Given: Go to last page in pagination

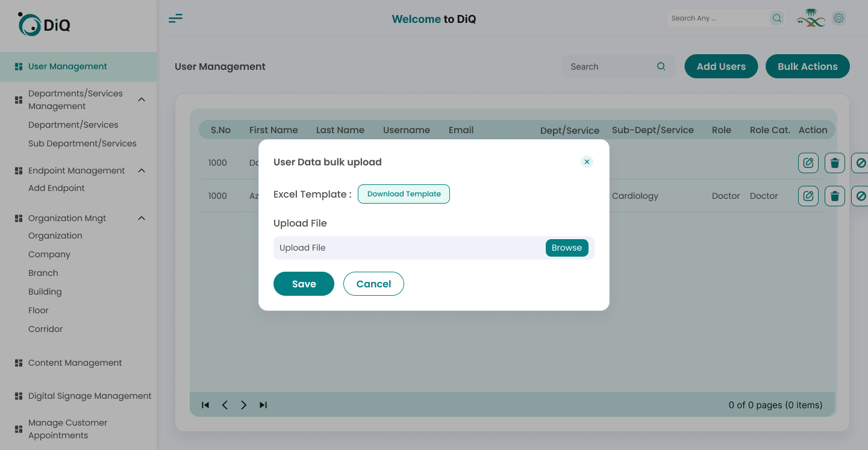Looking at the screenshot, I should [263, 405].
